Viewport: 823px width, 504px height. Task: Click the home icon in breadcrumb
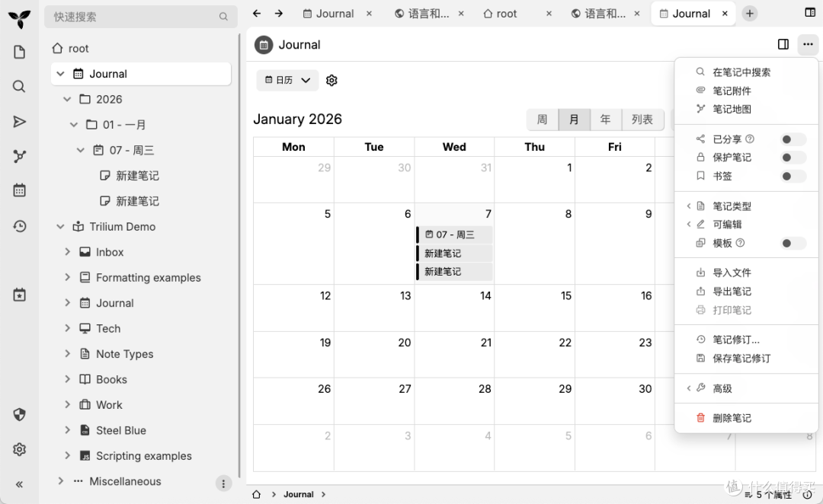[x=257, y=495]
